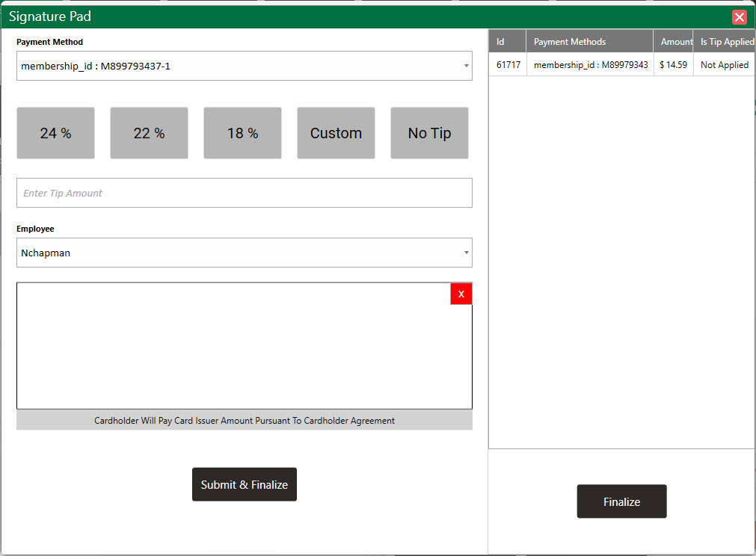Click the Is Tip Applied column header
Viewport: 756px width, 556px height.
(725, 42)
